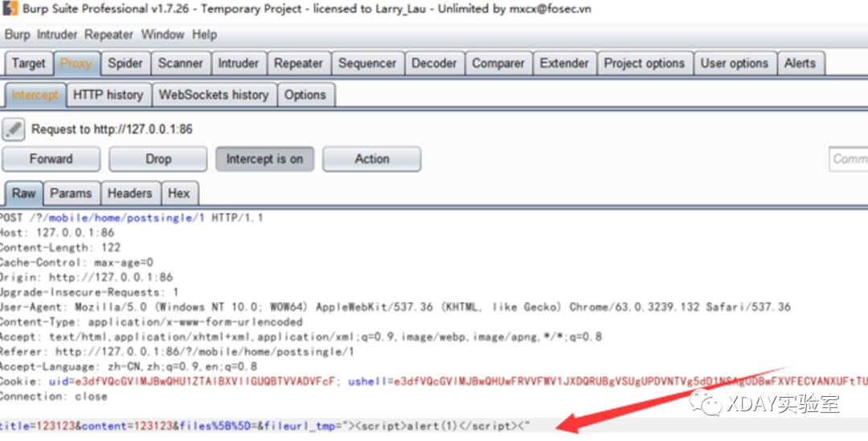Switch to the Target tab

click(x=29, y=63)
